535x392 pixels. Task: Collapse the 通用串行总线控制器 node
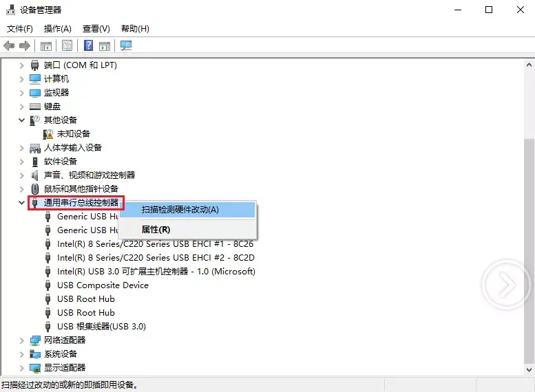22,203
